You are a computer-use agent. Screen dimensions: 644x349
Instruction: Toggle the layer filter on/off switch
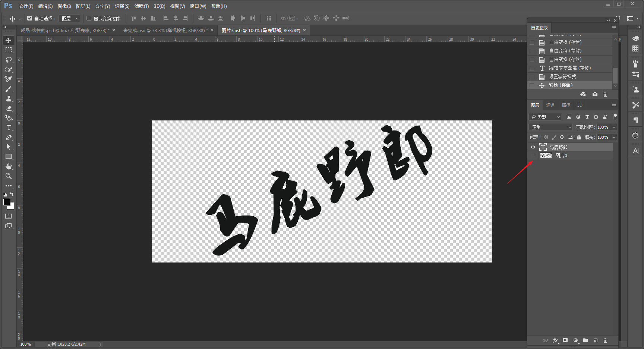pos(615,116)
